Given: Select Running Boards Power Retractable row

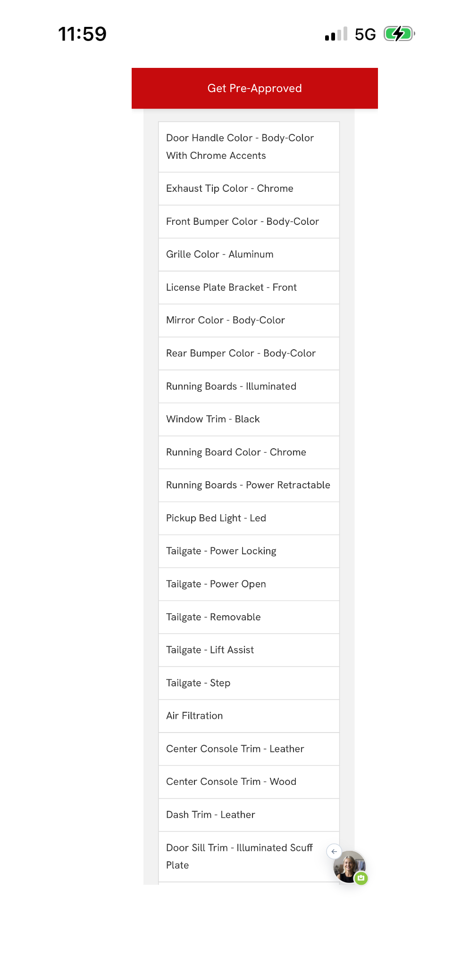Looking at the screenshot, I should (249, 486).
